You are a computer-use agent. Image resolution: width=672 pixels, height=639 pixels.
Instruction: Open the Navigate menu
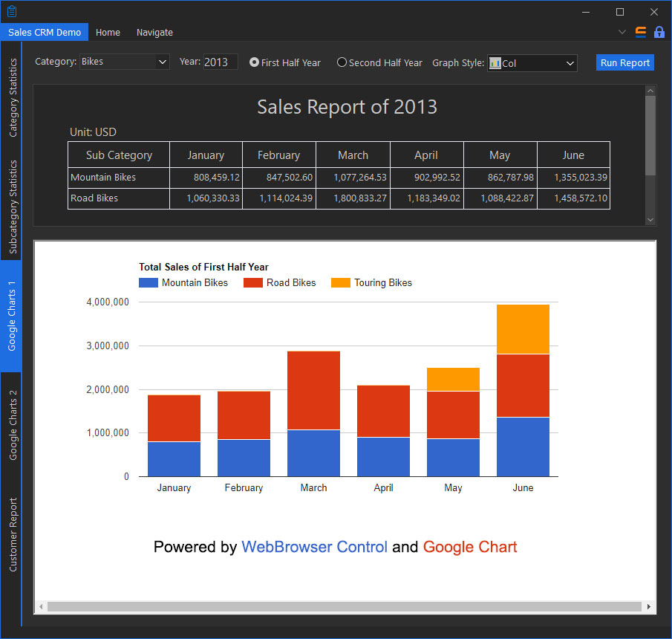click(x=154, y=33)
